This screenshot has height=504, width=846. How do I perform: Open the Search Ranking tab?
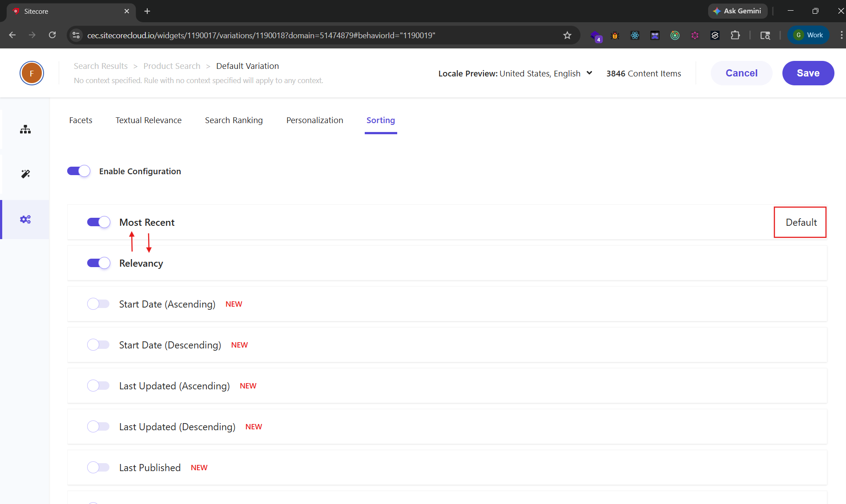pyautogui.click(x=234, y=120)
